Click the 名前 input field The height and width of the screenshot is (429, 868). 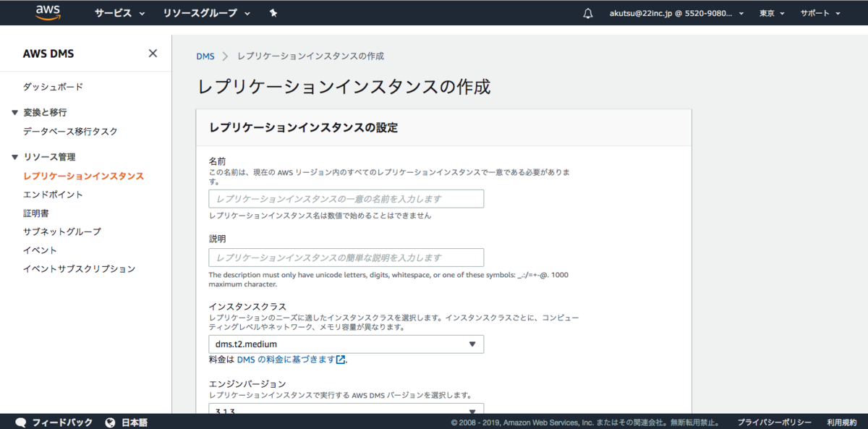point(346,198)
